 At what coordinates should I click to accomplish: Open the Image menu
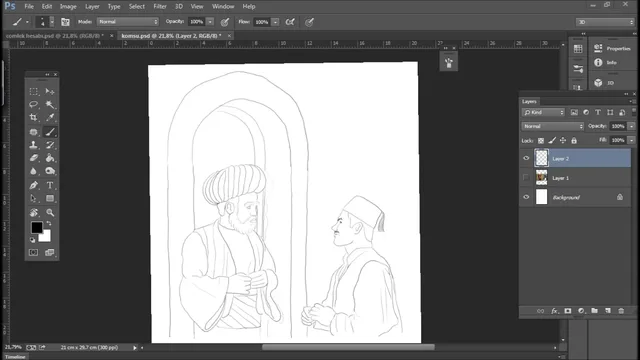(x=68, y=7)
